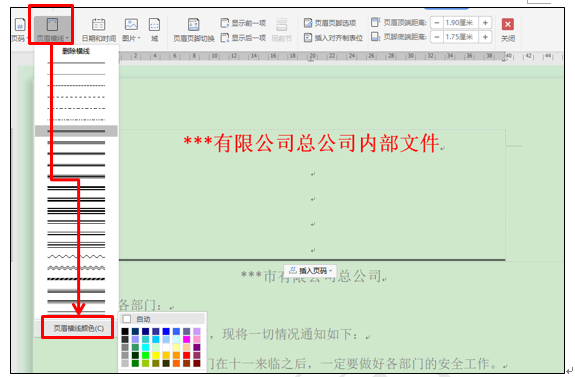This screenshot has height=377, width=575.
Task: Pick the bright lime green color swatch
Action: point(146,355)
